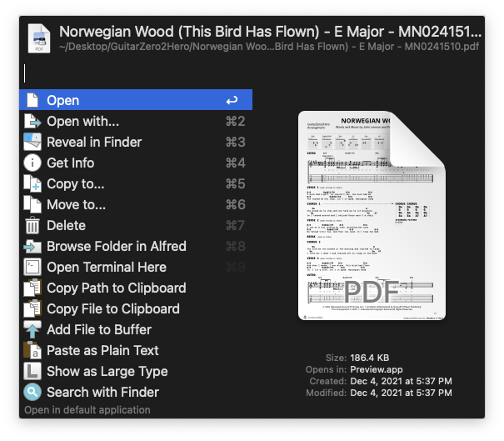Click the Show as Large Type L icon

click(32, 371)
